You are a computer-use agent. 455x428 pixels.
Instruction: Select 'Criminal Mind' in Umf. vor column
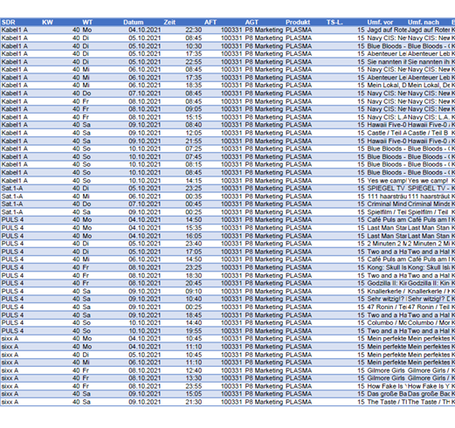point(387,204)
